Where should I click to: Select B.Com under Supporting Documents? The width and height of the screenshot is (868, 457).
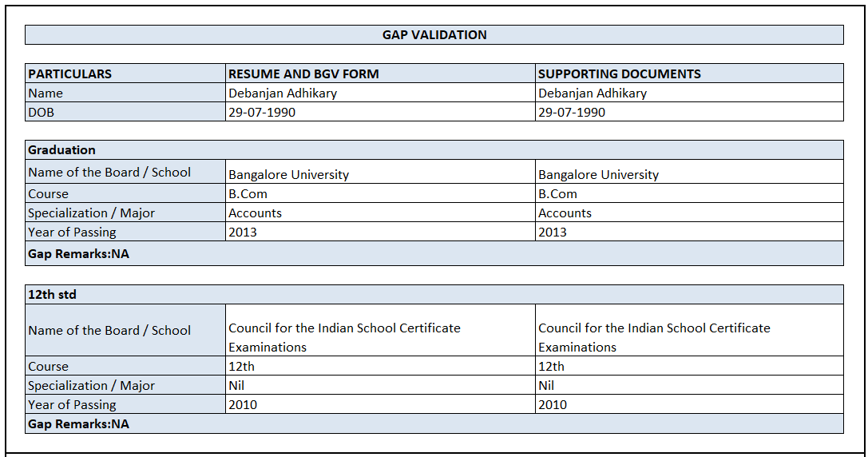pos(557,193)
